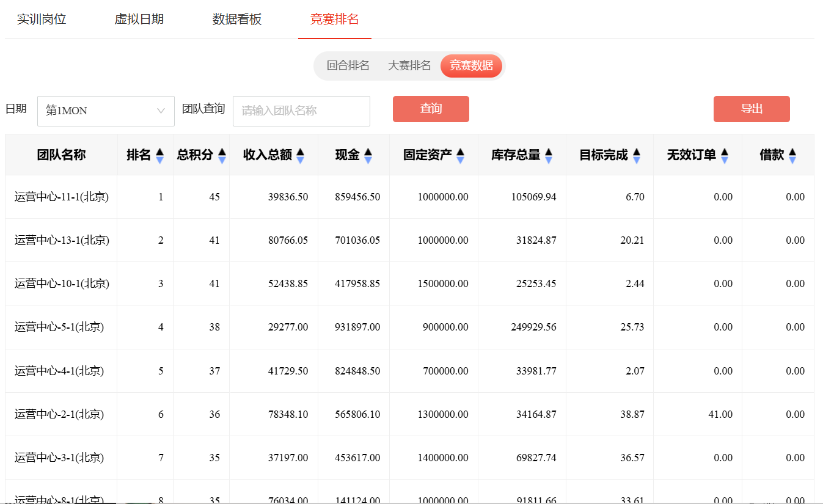Click fixed assets value 1400000.00
The width and height of the screenshot is (823, 504).
click(x=443, y=458)
